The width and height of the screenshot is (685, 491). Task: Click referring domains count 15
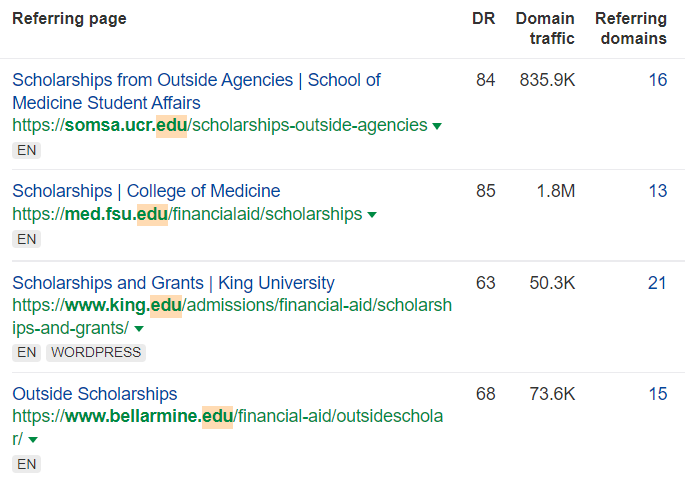click(x=657, y=394)
